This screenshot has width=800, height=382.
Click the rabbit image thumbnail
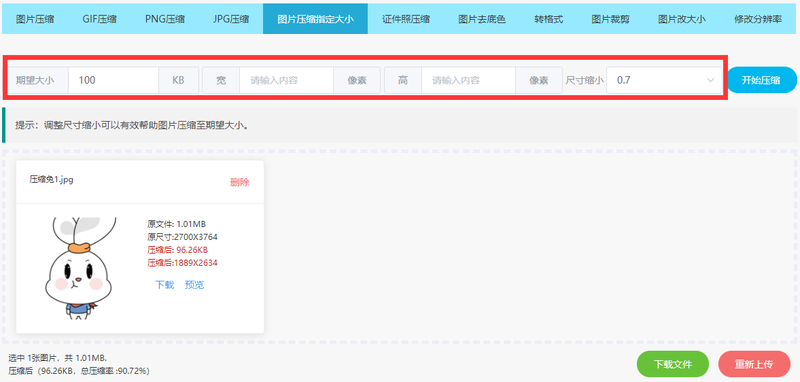[79, 269]
